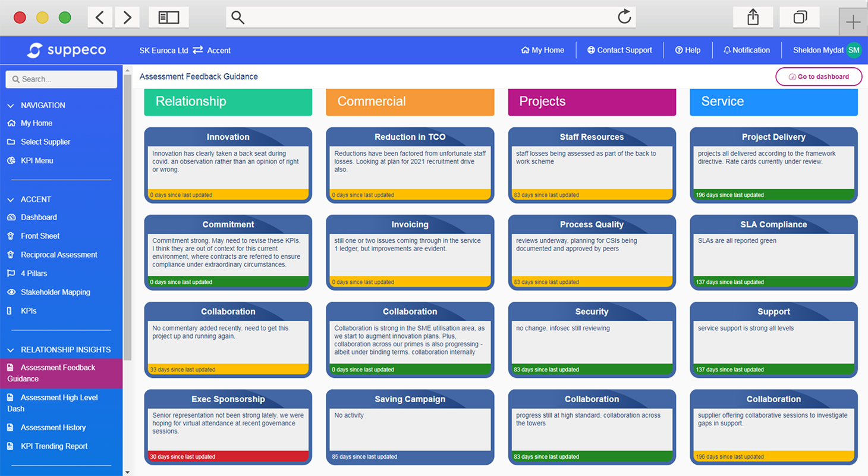This screenshot has height=476, width=868.
Task: Click the browser share icon
Action: click(753, 17)
